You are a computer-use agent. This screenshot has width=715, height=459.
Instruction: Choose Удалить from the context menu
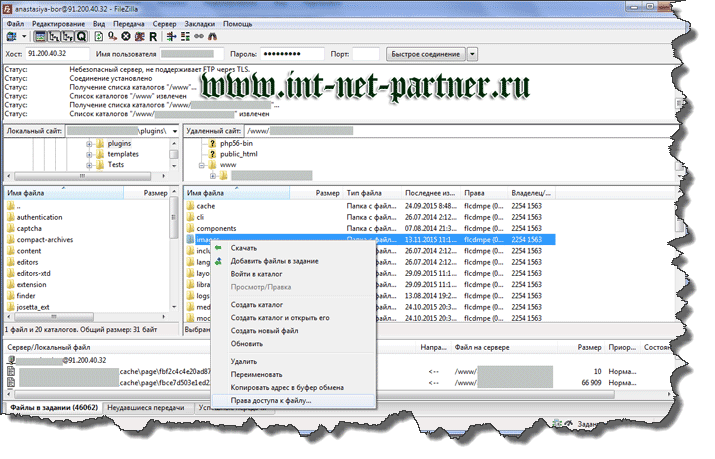pos(294,361)
